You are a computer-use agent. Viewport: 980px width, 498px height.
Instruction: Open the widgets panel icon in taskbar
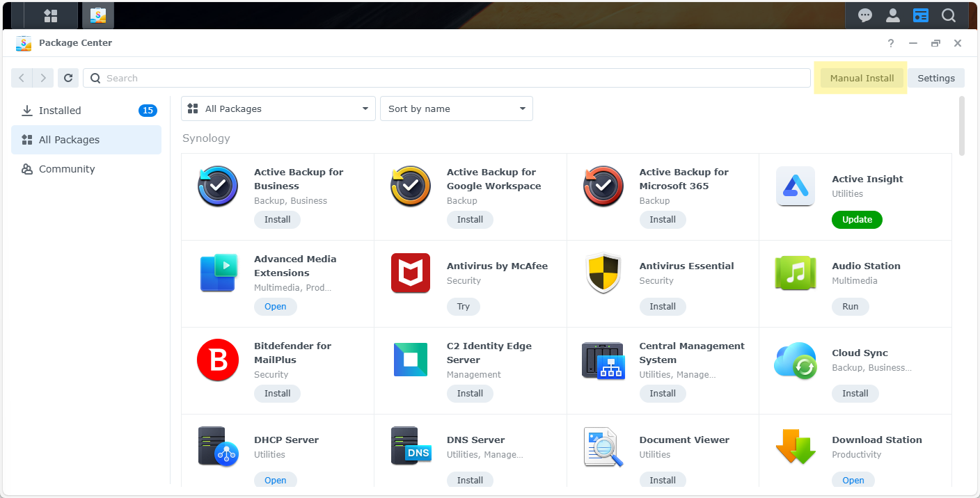point(921,15)
